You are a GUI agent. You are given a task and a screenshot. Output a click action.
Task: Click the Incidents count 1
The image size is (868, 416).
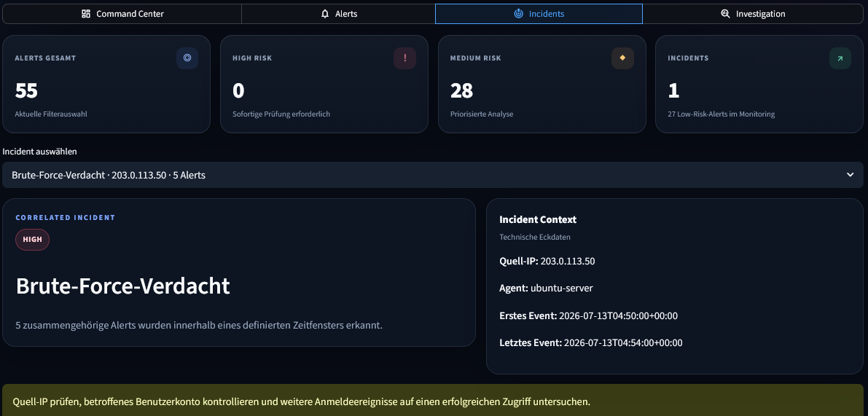point(673,90)
